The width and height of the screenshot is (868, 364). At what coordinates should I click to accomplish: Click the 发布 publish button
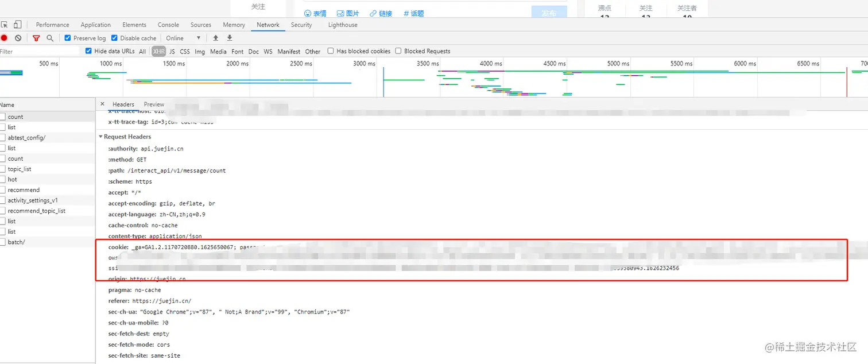549,13
